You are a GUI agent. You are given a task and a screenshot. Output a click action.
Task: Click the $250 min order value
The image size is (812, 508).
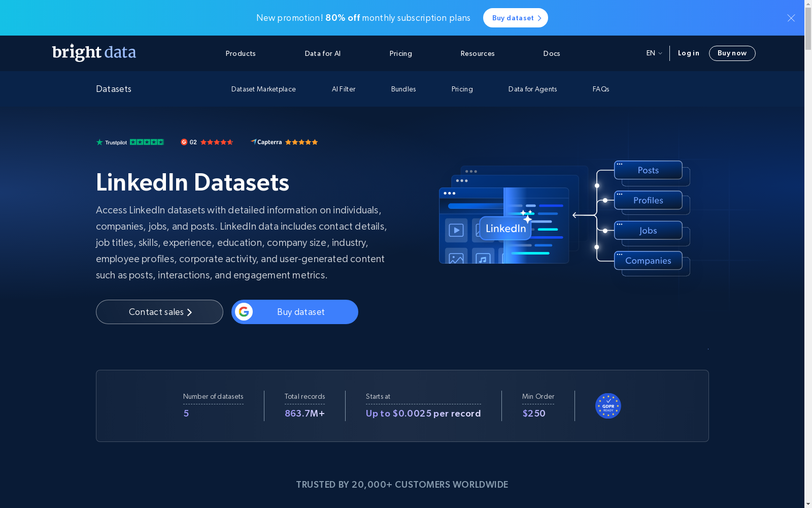click(x=534, y=414)
